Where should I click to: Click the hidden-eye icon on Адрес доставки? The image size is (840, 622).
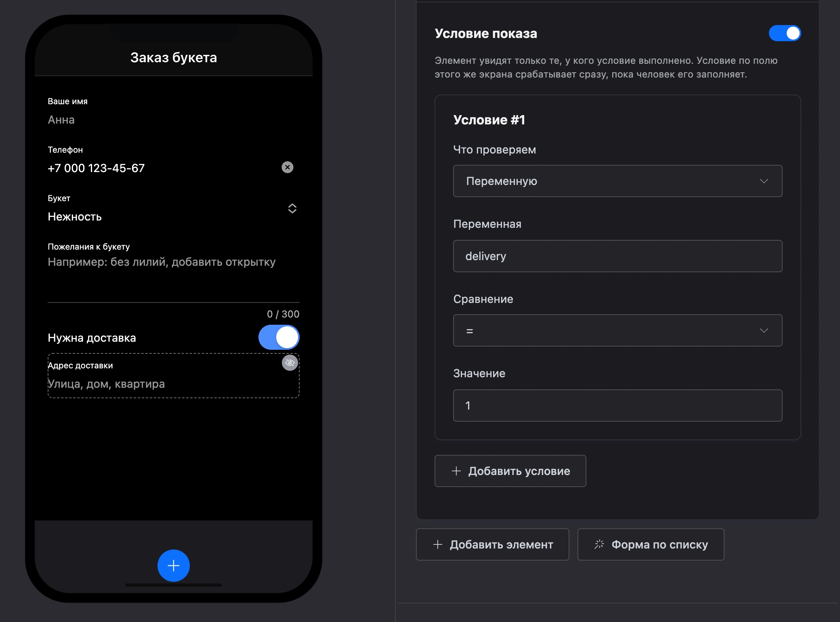coord(290,363)
